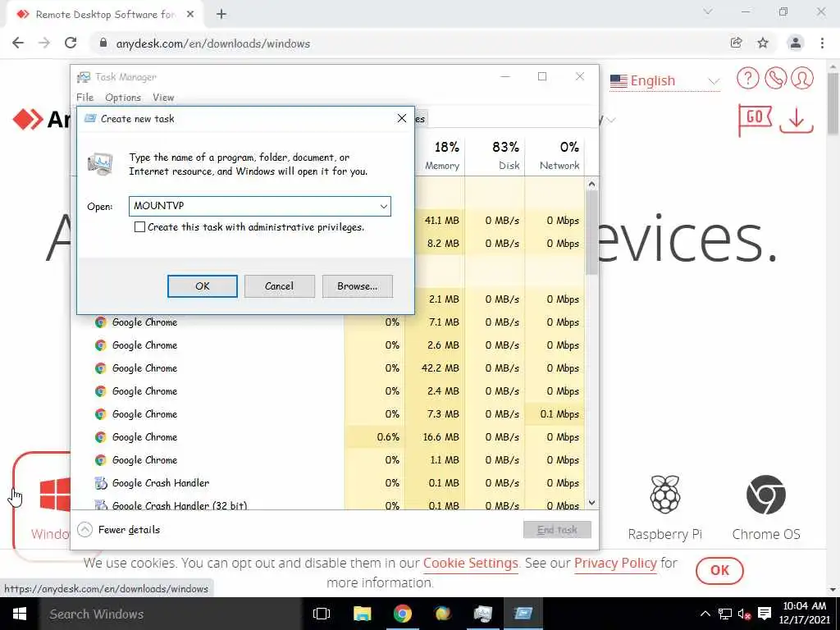The width and height of the screenshot is (840, 630).
Task: Close the Create new task dialog
Action: pos(402,118)
